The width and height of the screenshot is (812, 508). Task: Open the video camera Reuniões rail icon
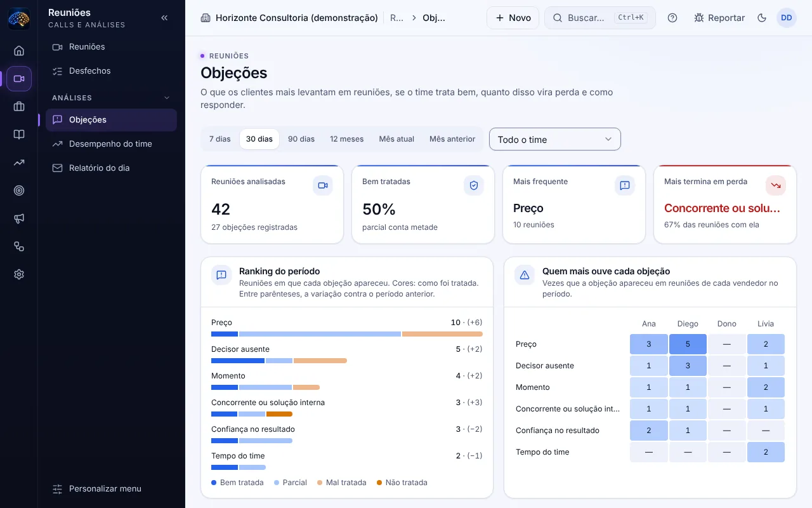point(19,79)
